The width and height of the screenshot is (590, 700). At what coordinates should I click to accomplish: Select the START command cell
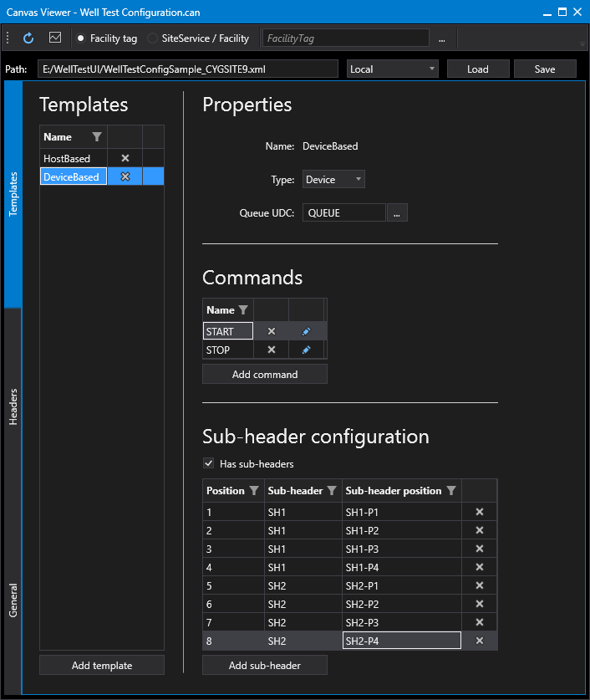(x=228, y=331)
